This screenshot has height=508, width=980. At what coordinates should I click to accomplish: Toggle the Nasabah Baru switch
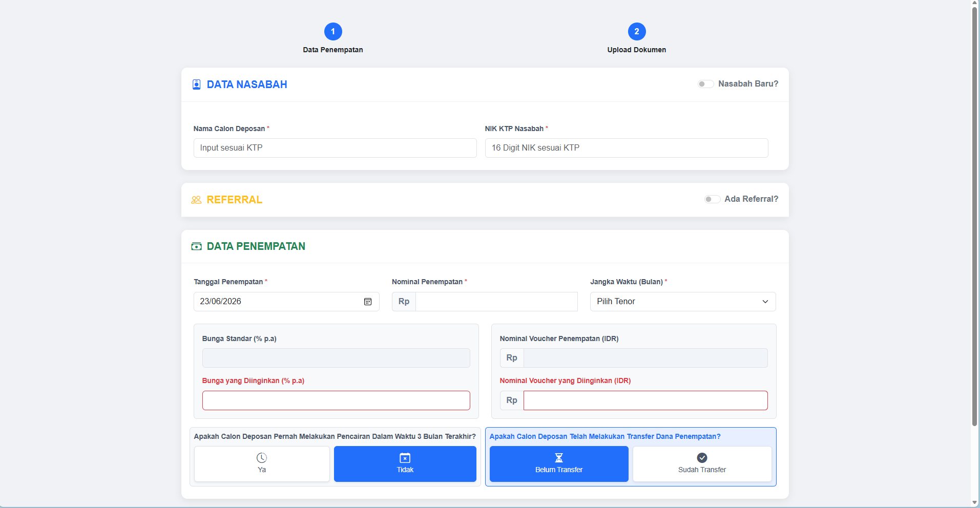coord(705,84)
